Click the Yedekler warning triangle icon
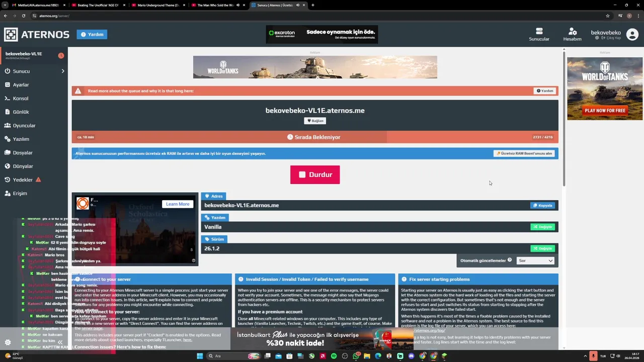 pyautogui.click(x=38, y=179)
